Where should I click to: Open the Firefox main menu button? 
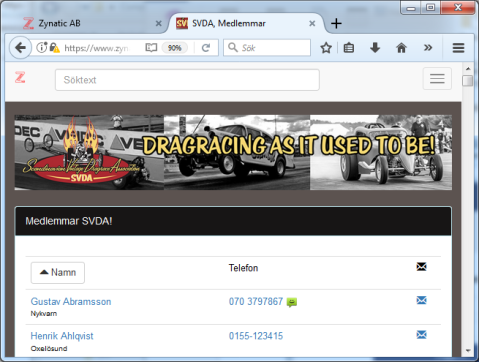[458, 48]
